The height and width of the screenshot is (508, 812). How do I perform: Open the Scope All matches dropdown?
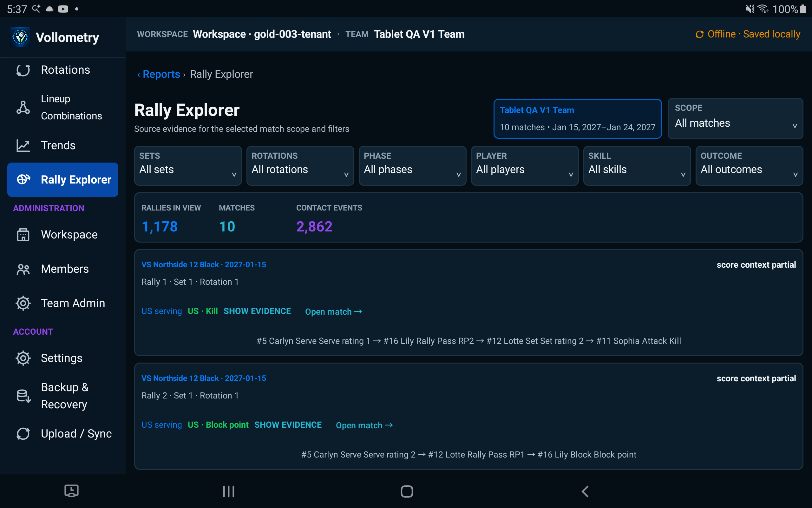click(x=735, y=119)
